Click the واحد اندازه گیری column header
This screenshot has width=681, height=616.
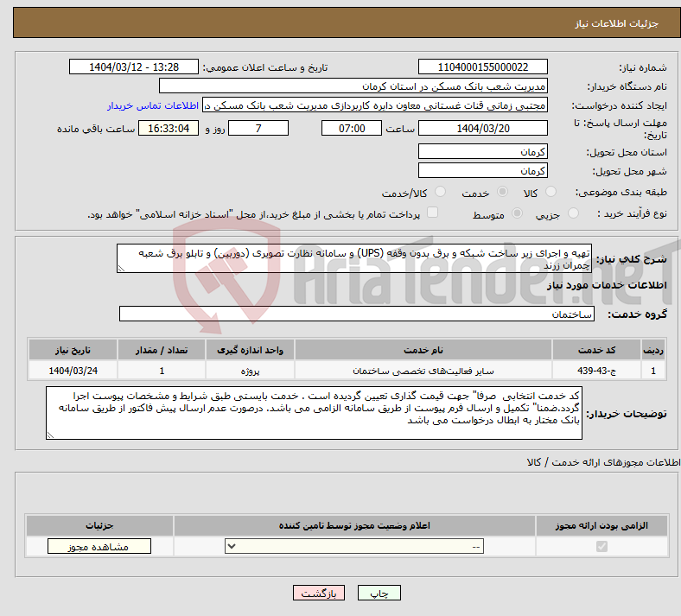(250, 350)
